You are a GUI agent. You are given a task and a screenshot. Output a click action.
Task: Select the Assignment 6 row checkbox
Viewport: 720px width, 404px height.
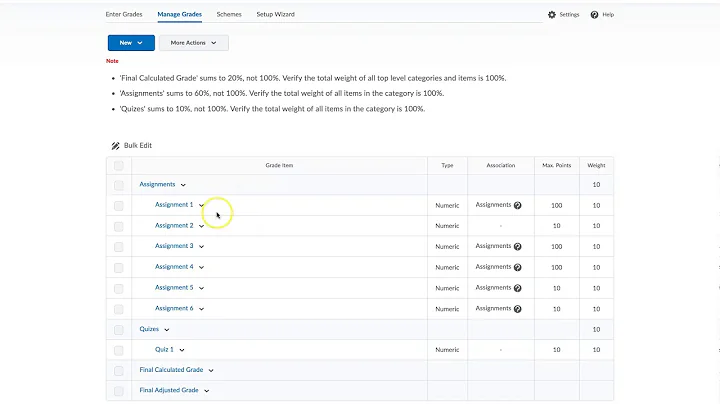tap(118, 309)
